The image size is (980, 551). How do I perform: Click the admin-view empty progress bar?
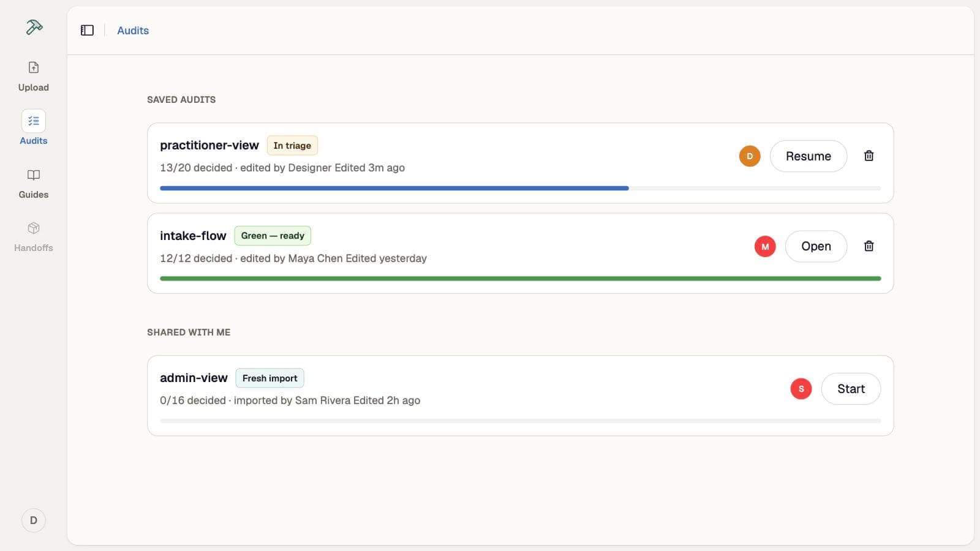pyautogui.click(x=521, y=421)
